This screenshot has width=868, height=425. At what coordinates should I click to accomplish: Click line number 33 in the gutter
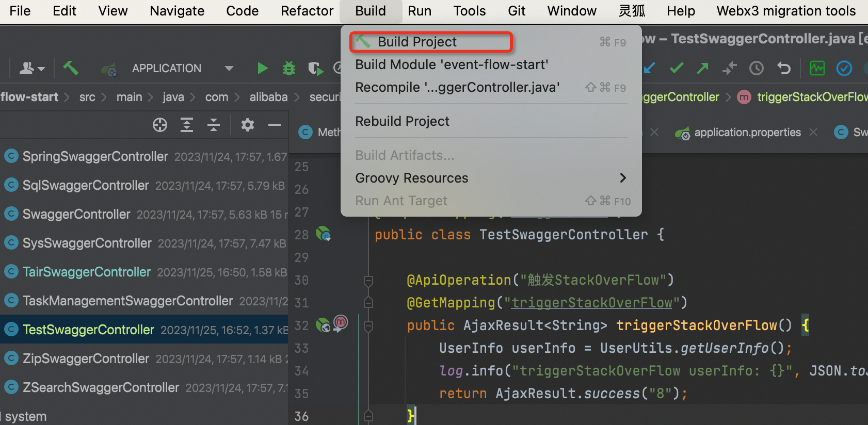(301, 349)
